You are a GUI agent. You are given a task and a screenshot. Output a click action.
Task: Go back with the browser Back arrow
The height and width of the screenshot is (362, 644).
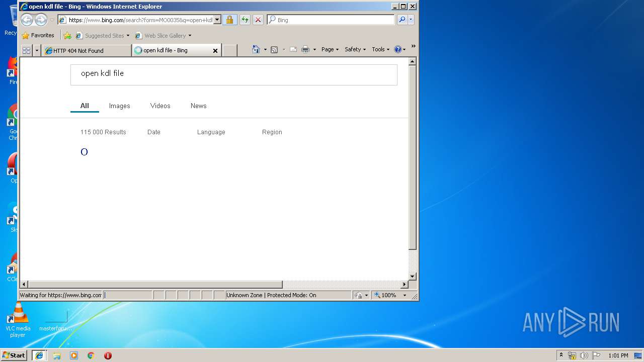[x=27, y=20]
